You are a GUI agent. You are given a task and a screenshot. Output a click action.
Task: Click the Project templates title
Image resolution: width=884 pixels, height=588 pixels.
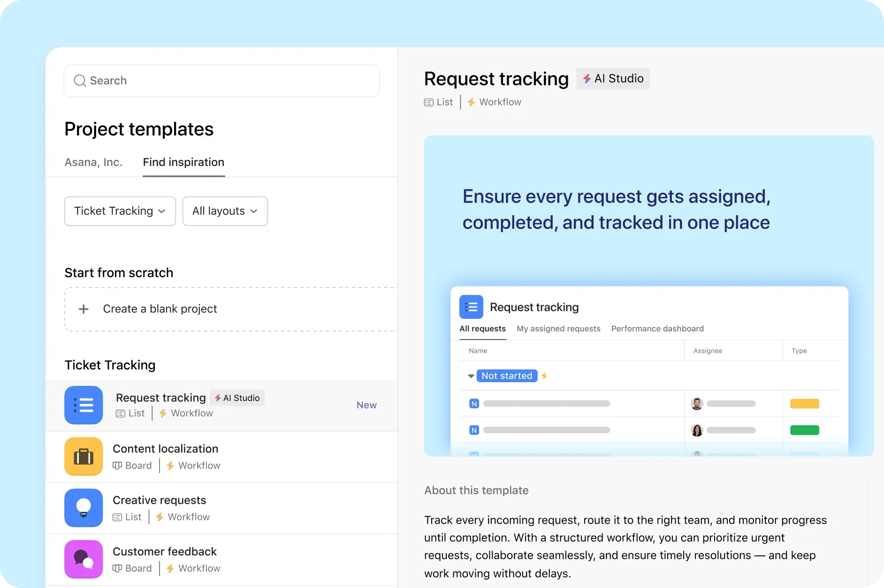pos(139,129)
